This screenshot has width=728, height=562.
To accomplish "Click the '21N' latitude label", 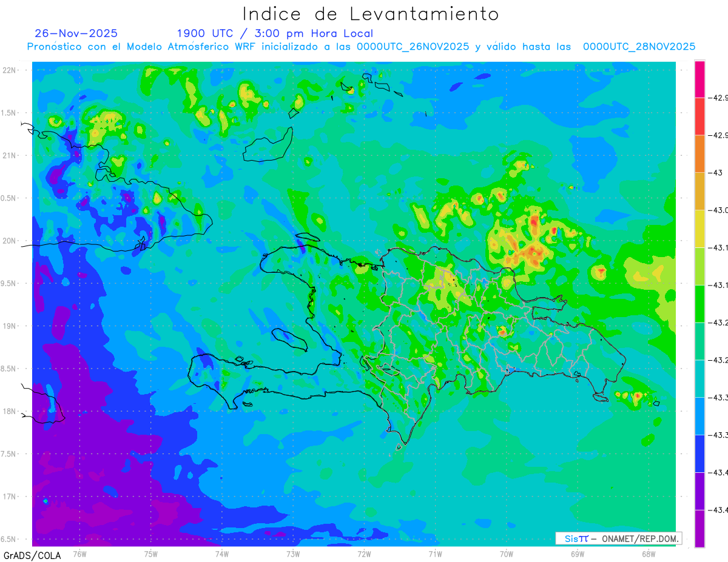I will click(10, 155).
